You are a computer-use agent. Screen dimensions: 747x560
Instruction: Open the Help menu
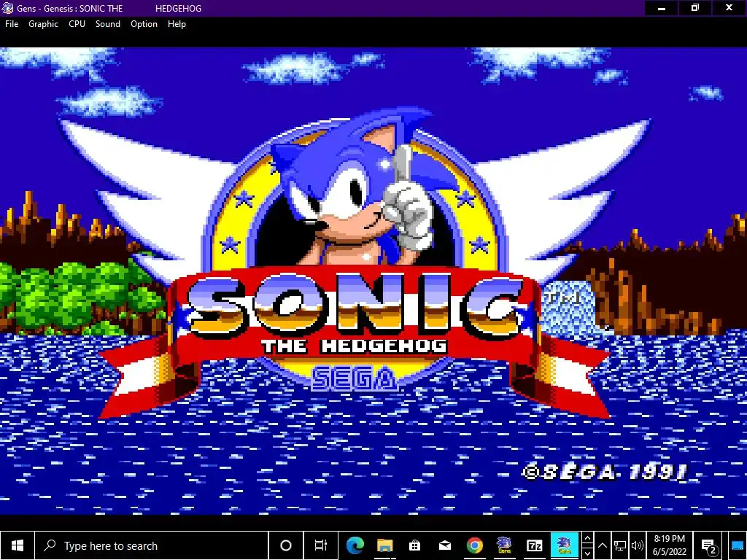pos(177,24)
